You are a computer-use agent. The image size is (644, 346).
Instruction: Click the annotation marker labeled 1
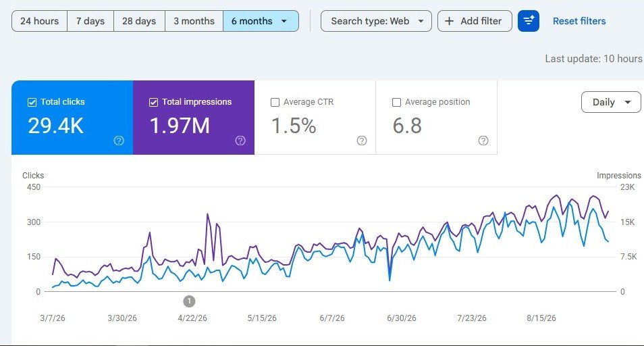click(x=189, y=301)
